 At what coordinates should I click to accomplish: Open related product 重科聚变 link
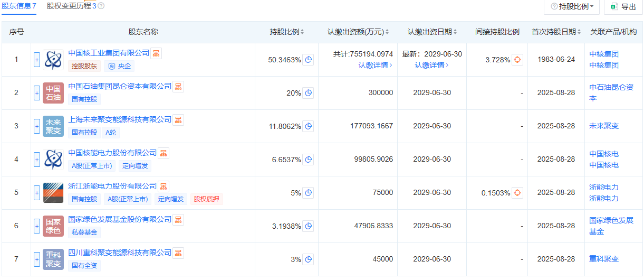tap(604, 259)
